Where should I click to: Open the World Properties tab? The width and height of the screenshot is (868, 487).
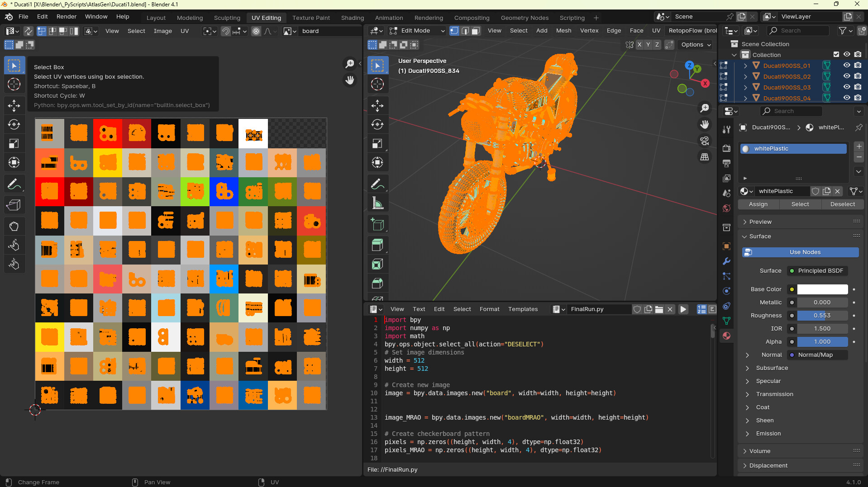(x=726, y=208)
